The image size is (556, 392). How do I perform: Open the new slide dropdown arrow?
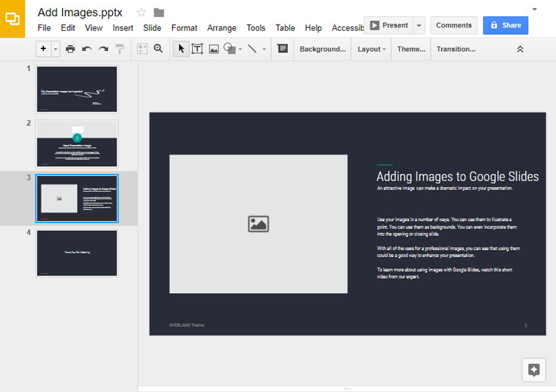point(56,49)
